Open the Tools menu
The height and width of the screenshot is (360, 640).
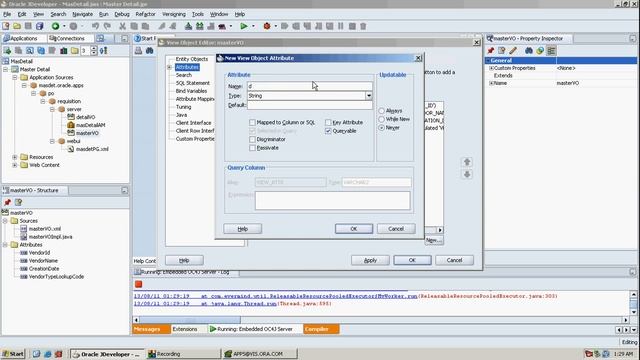pos(198,14)
